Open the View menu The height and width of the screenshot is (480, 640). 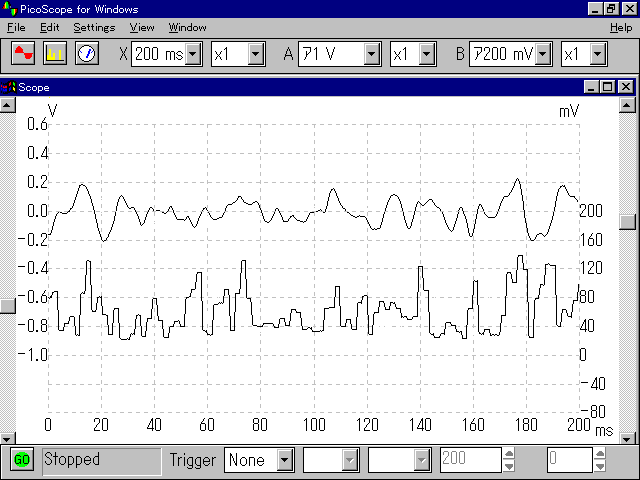point(142,28)
